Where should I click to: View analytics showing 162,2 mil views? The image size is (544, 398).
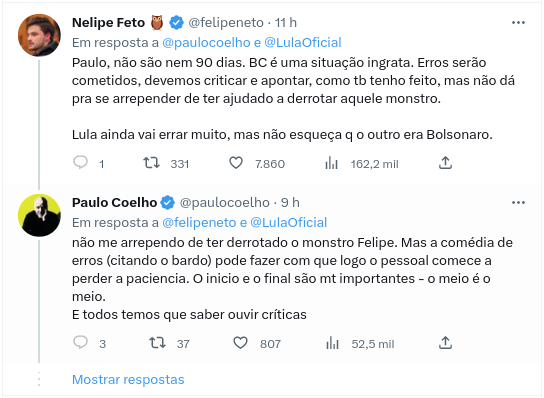pyautogui.click(x=331, y=163)
